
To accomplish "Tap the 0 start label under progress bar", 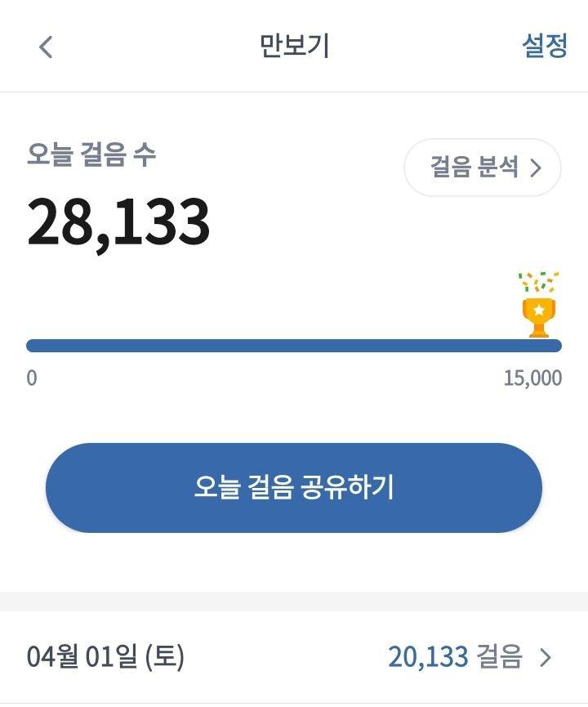I will (32, 378).
